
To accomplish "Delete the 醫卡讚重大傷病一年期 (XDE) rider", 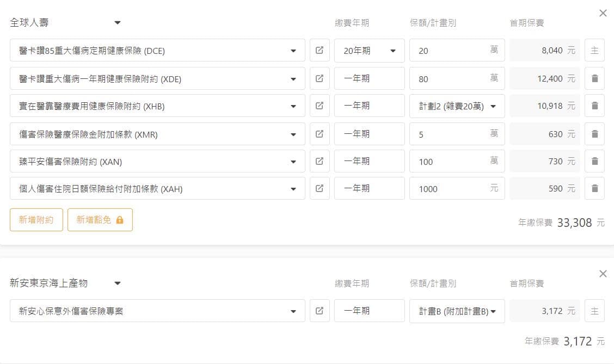I will pyautogui.click(x=594, y=78).
